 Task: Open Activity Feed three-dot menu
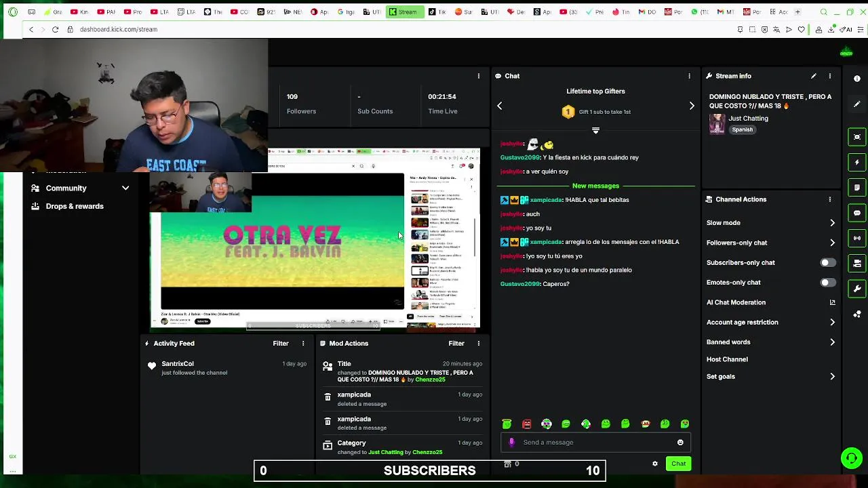click(x=303, y=344)
